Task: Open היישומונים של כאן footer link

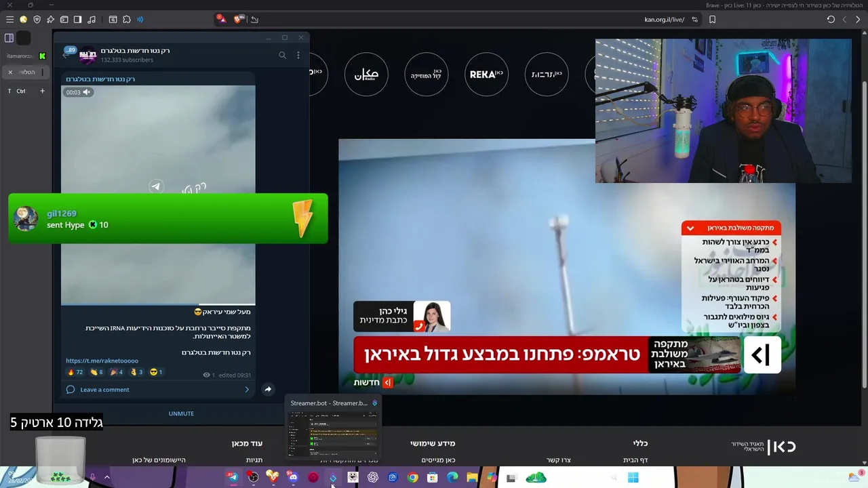Action: tap(159, 460)
